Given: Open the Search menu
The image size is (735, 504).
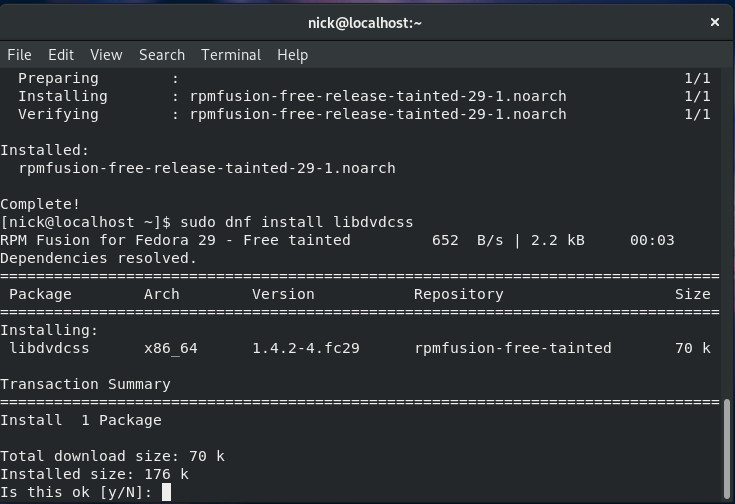Looking at the screenshot, I should click(x=162, y=55).
